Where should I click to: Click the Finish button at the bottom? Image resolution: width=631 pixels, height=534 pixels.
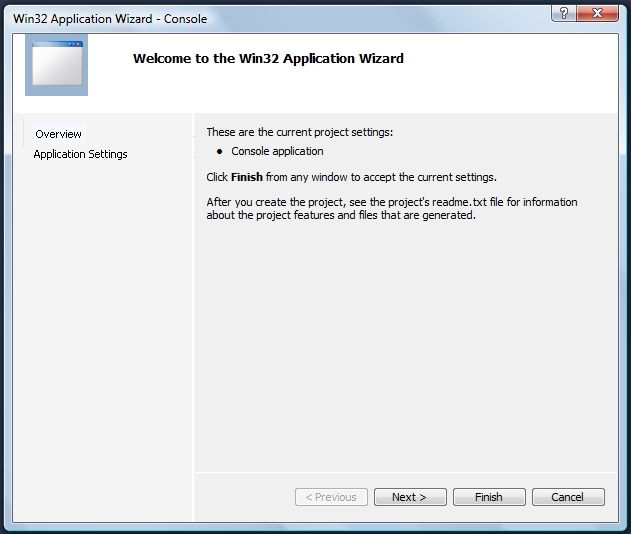point(489,497)
